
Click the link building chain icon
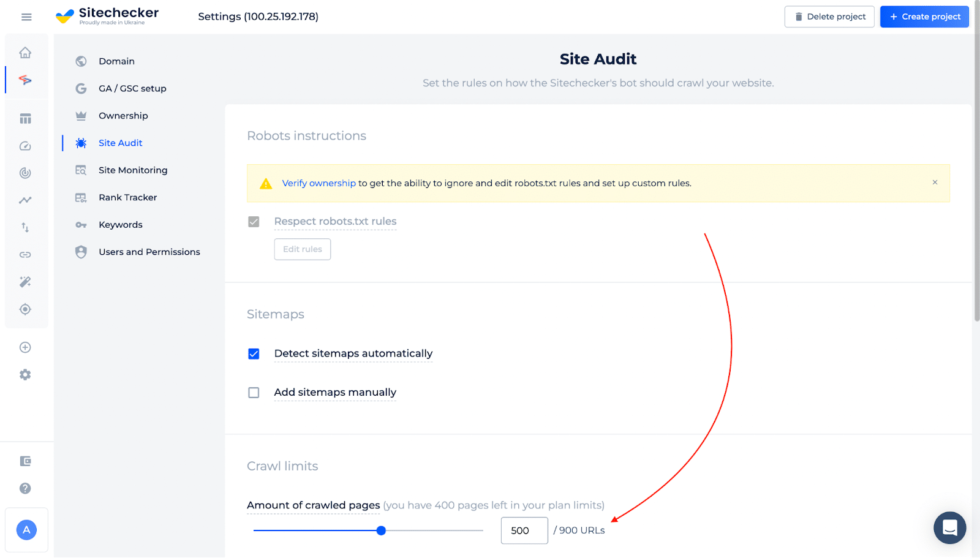click(26, 254)
